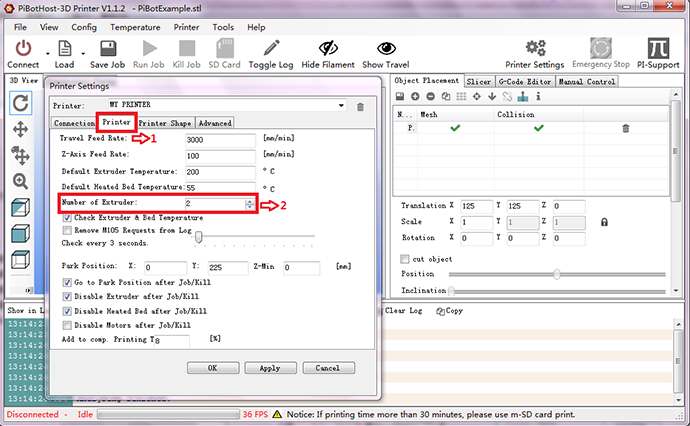690x426 pixels.
Task: Click the cut Position slider handle
Action: (557, 274)
